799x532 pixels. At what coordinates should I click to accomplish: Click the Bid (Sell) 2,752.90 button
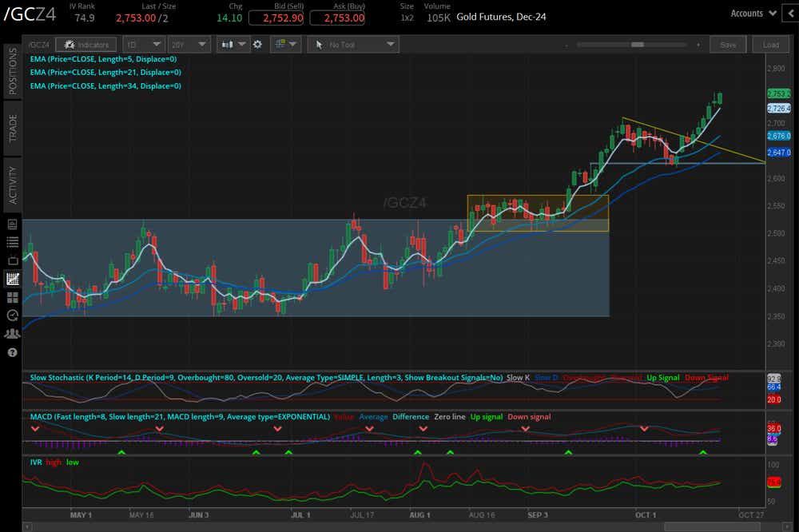(x=276, y=18)
